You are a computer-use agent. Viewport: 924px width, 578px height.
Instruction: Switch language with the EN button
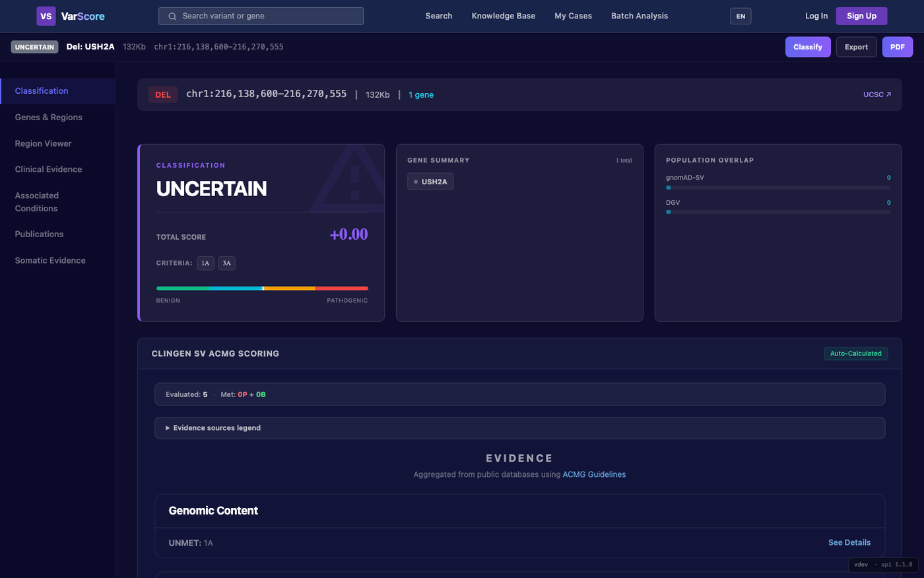click(741, 16)
